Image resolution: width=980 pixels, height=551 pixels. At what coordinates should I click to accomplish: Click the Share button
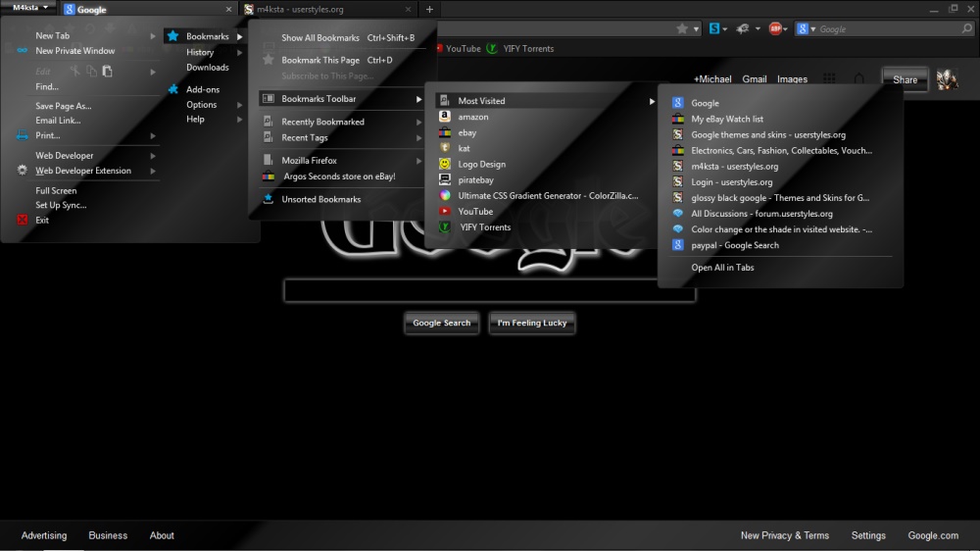point(905,80)
